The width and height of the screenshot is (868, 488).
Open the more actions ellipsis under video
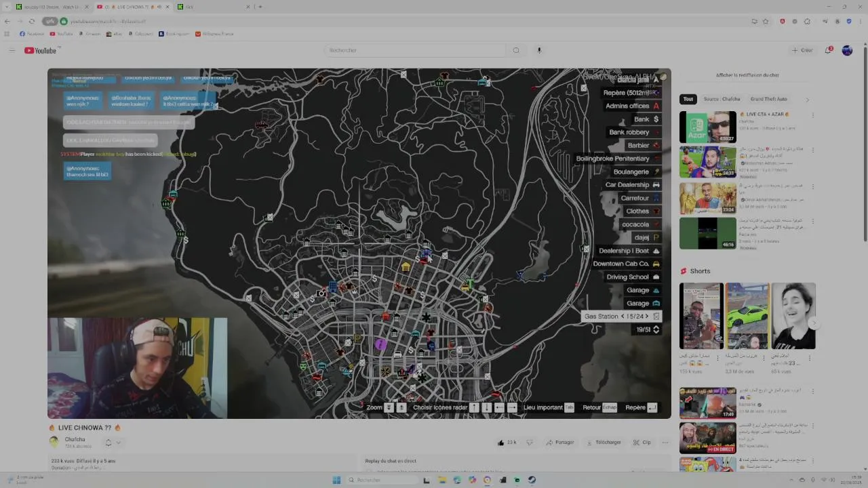coord(665,443)
